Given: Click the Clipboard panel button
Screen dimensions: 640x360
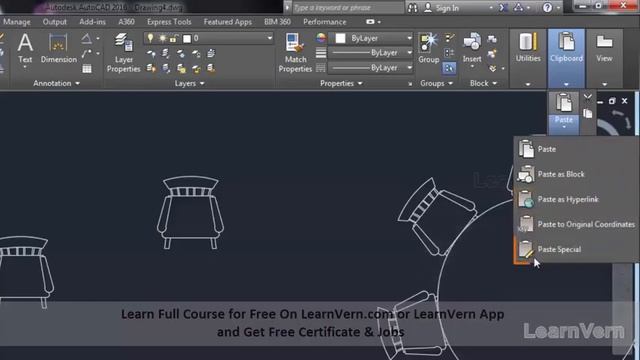Looking at the screenshot, I should click(x=566, y=58).
